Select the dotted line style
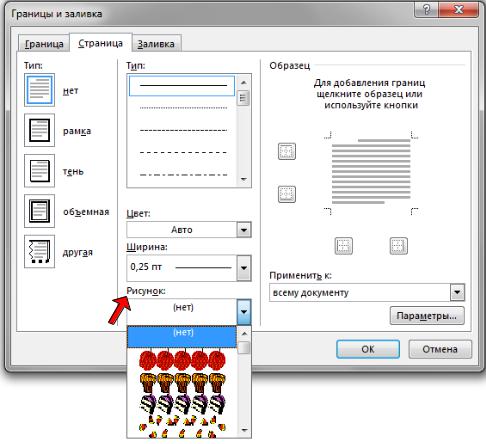 [183, 108]
